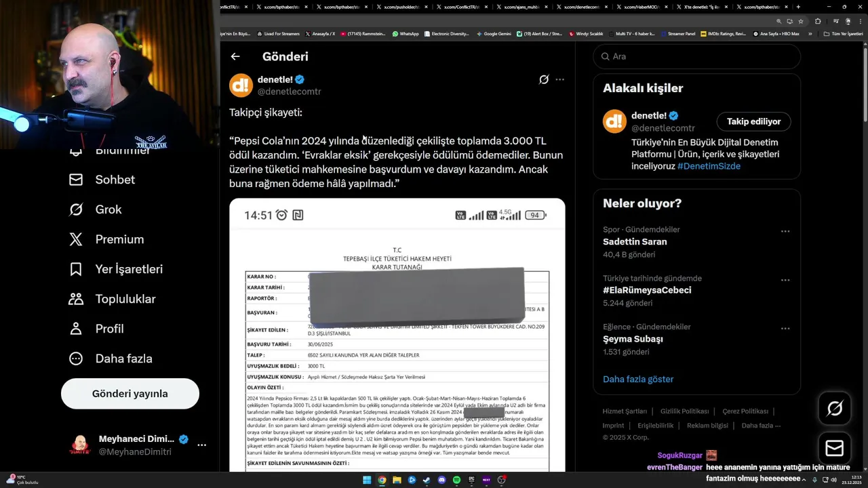The width and height of the screenshot is (868, 488).
Task: Expand Daha fazla in the left sidebar
Action: click(111, 359)
